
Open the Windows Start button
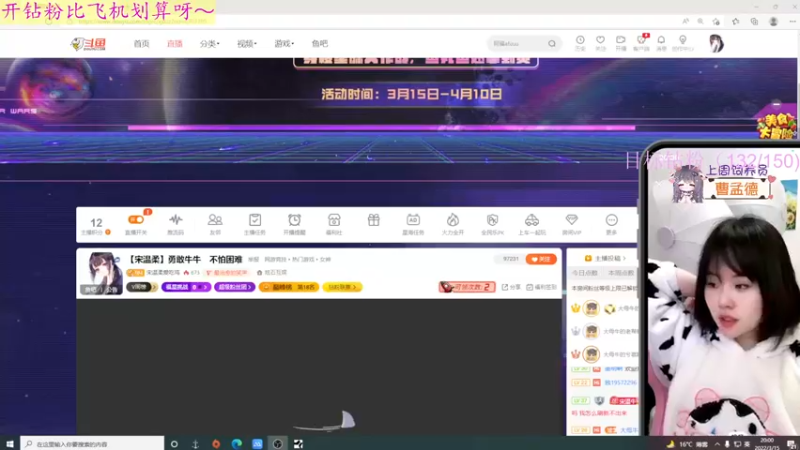[x=10, y=444]
